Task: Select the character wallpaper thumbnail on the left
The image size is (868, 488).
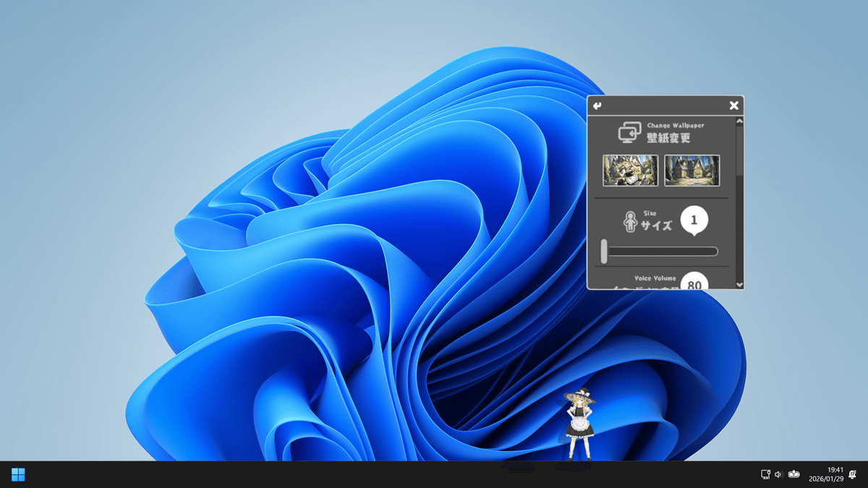Action: tap(631, 171)
